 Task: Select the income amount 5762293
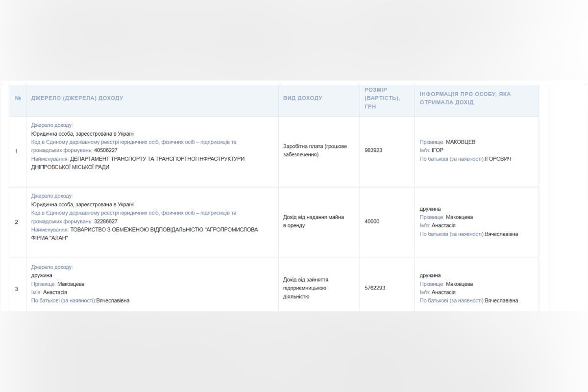pos(375,288)
